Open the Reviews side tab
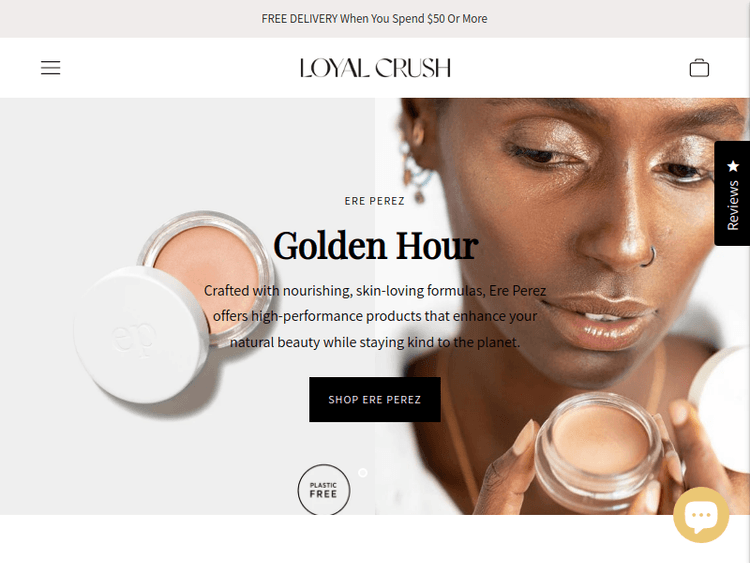Viewport: 750px width, 563px height. coord(732,193)
